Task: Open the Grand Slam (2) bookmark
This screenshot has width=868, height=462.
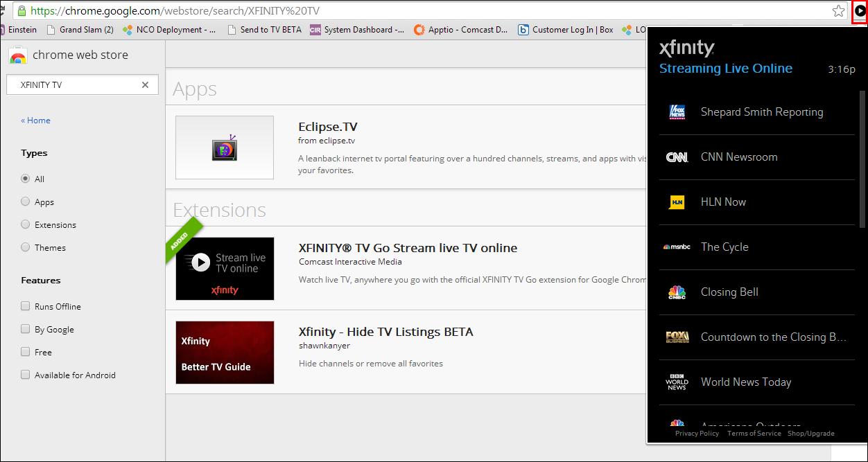Action: tap(80, 30)
